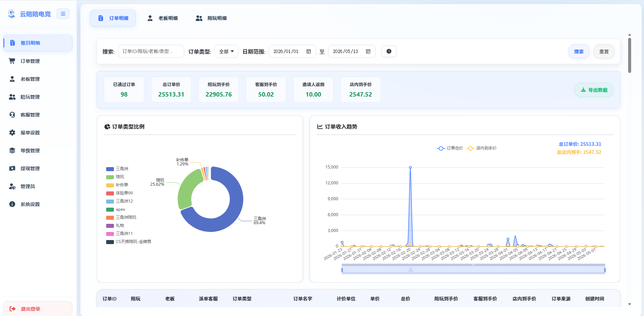Open 系统设置 in the sidebar
This screenshot has width=644, height=316.
[x=38, y=204]
